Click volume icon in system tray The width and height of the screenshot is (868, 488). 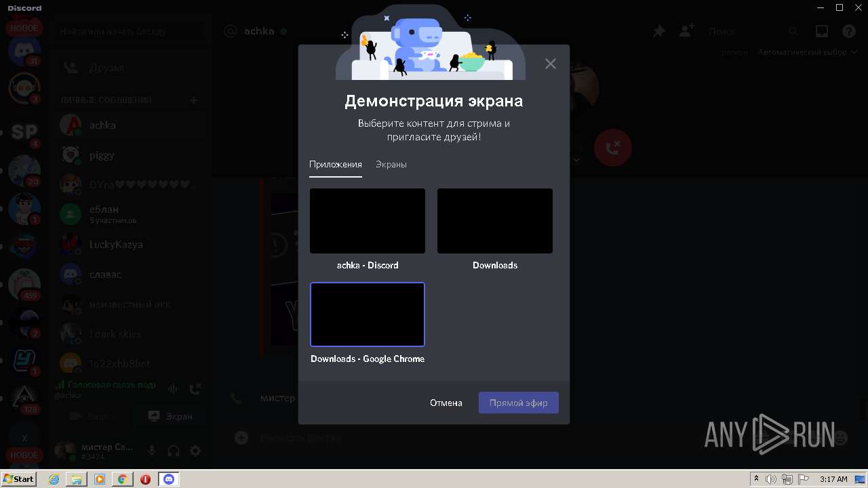coord(771,479)
